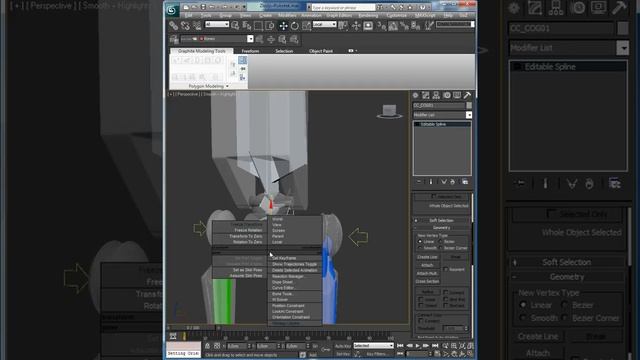640x360 pixels.
Task: Click the Unlink Selection tool
Action: 185,25
